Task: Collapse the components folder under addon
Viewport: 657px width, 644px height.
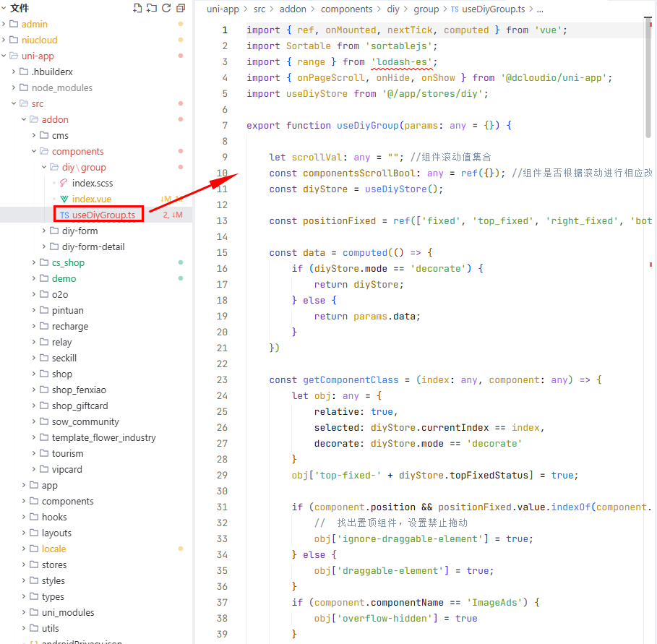Action: tap(77, 151)
